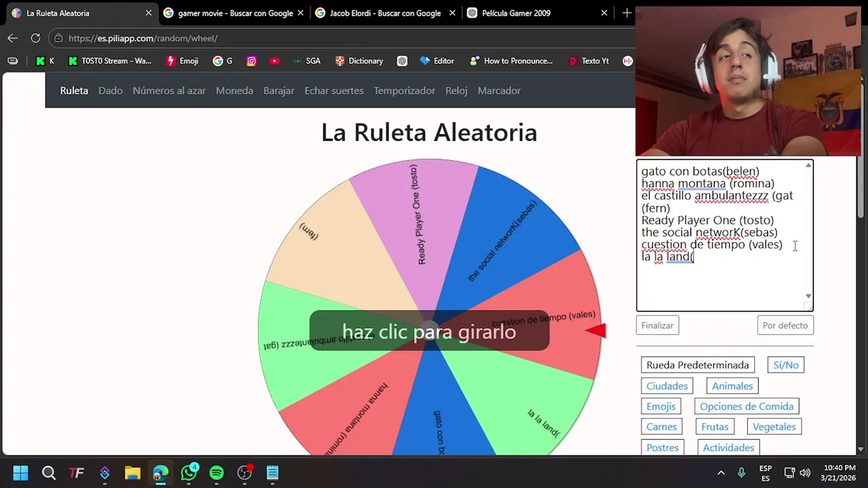Open Notepad from taskbar
868x488 pixels.
point(272,472)
